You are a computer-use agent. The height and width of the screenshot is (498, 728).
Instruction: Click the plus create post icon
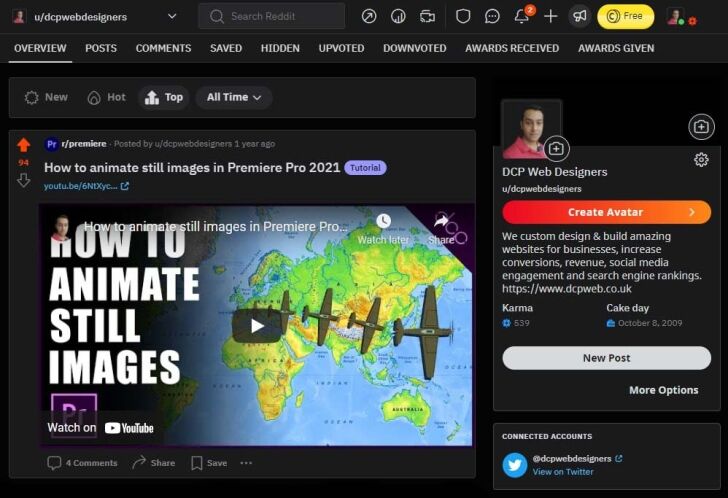(x=551, y=17)
